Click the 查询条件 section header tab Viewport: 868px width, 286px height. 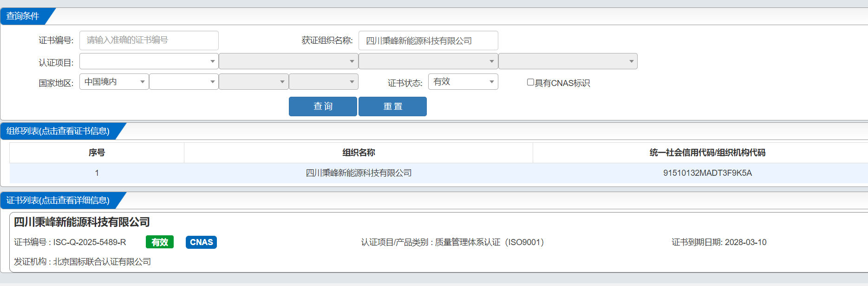point(23,16)
